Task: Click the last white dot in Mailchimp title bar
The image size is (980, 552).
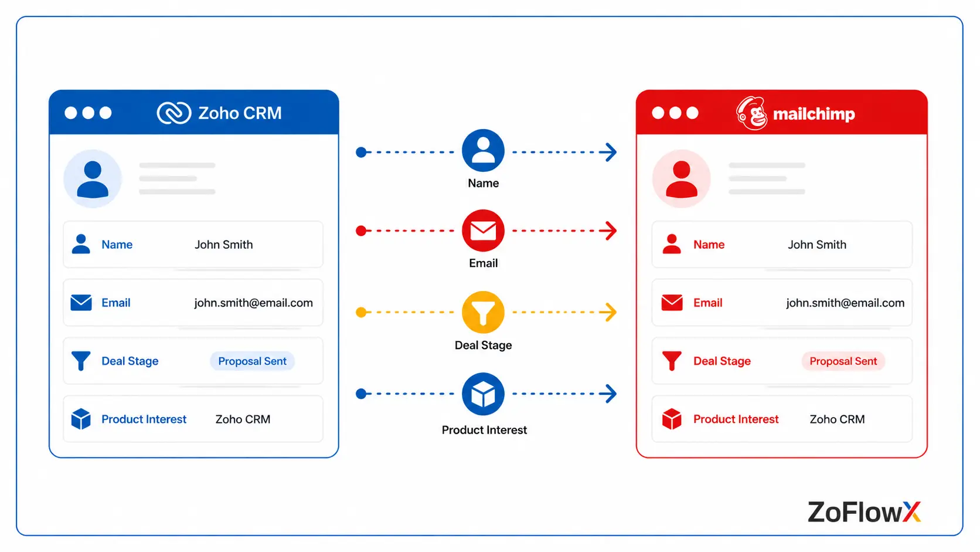Action: [x=693, y=113]
